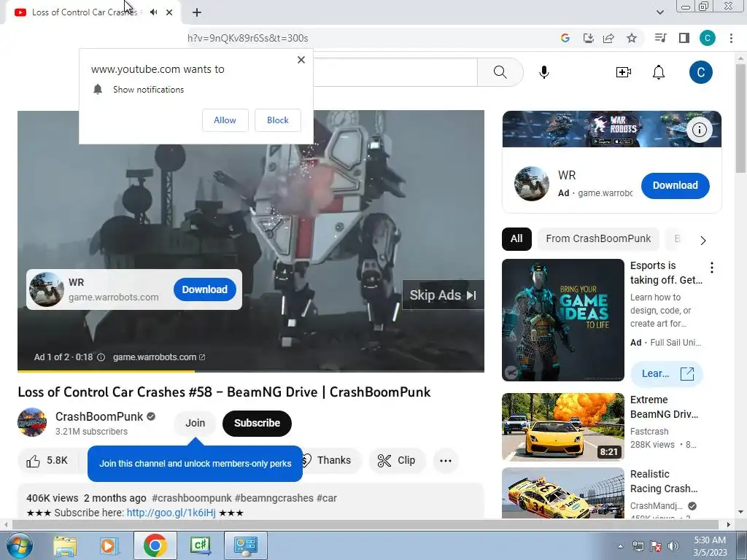The width and height of the screenshot is (747, 560).
Task: Block YouTube notifications
Action: pos(278,120)
